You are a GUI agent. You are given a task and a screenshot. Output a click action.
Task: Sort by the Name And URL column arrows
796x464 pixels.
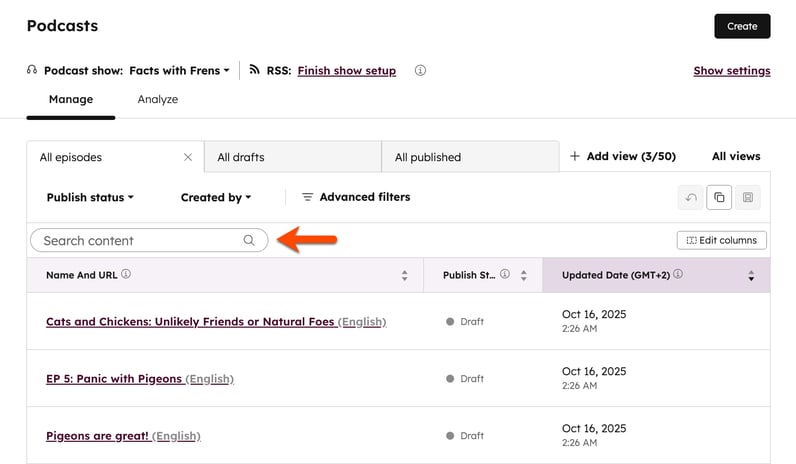click(x=404, y=276)
